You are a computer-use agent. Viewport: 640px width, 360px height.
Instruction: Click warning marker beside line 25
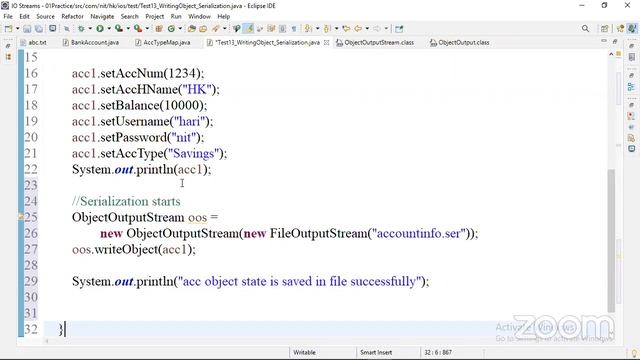(x=20, y=217)
